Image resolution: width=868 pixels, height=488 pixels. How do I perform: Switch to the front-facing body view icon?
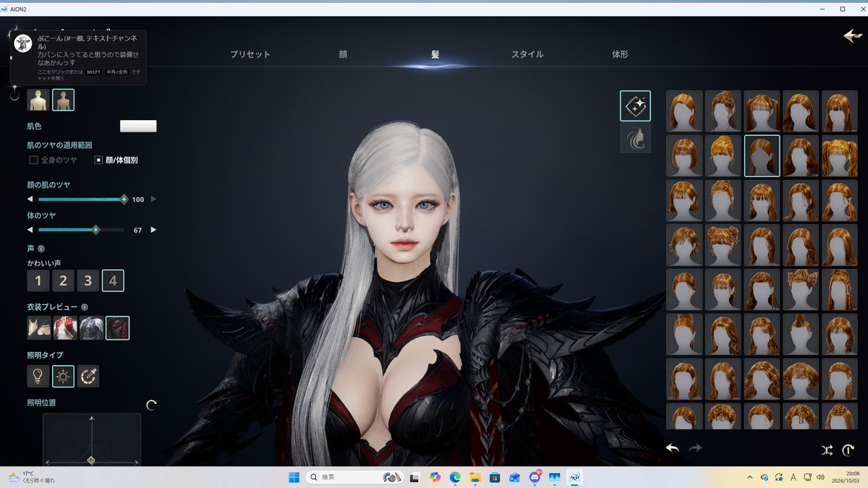coord(38,100)
